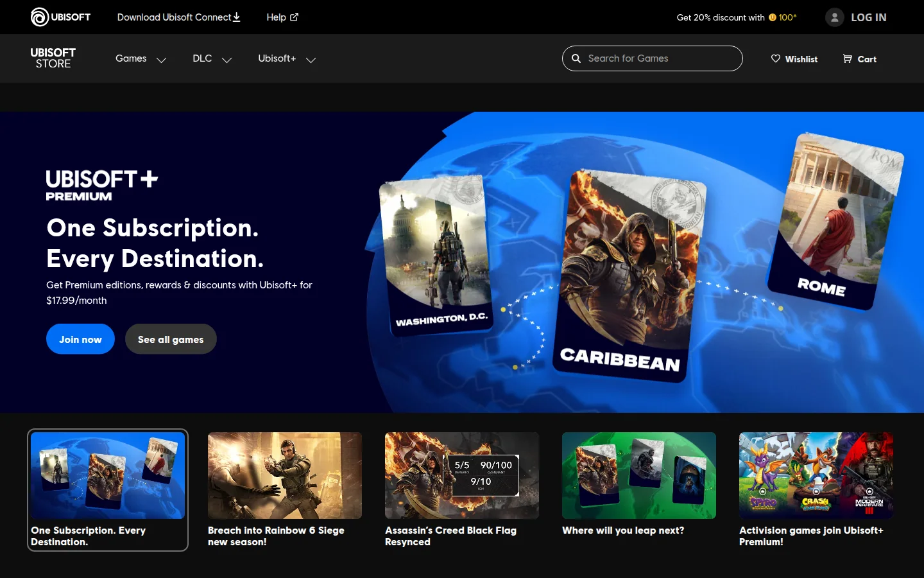The width and height of the screenshot is (924, 578).
Task: Focus the Search for Games field
Action: [x=653, y=58]
